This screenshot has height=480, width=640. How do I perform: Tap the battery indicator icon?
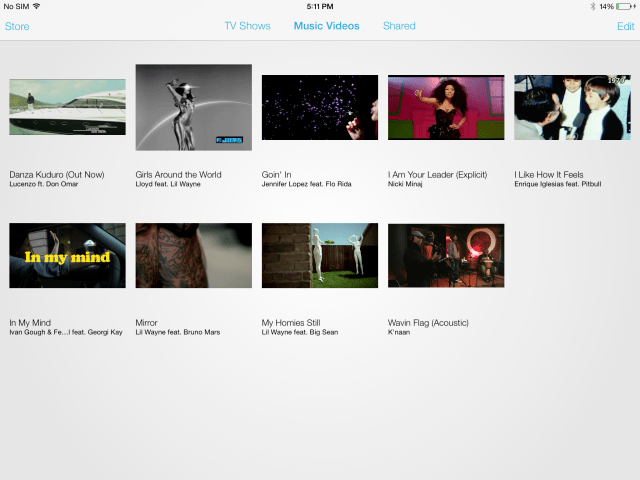(x=624, y=7)
